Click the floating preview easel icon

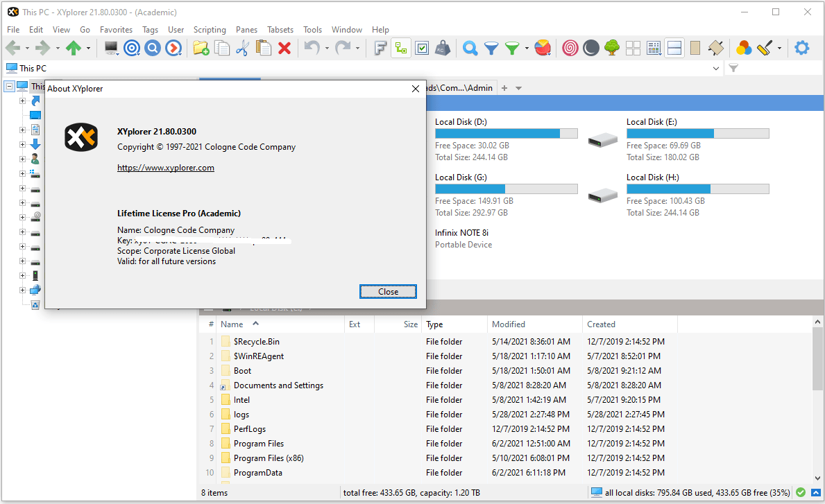pos(716,49)
